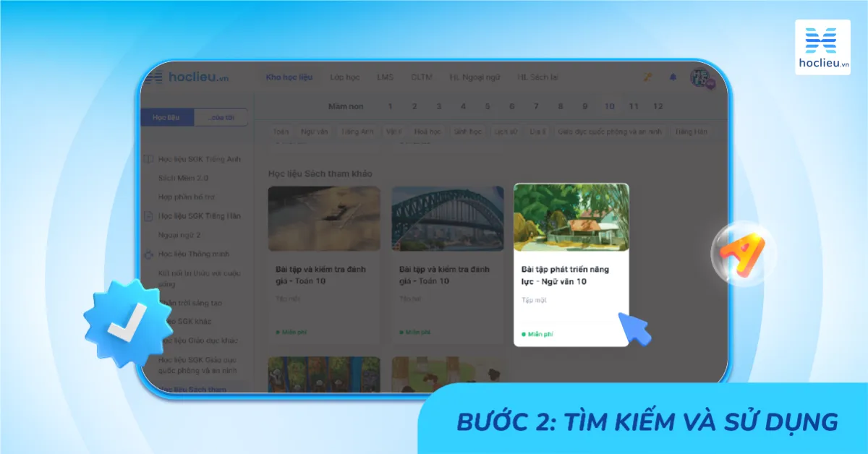Screen dimensions: 868x454
Task: Open Kết nối tri thức với cuộc sống
Action: click(200, 278)
